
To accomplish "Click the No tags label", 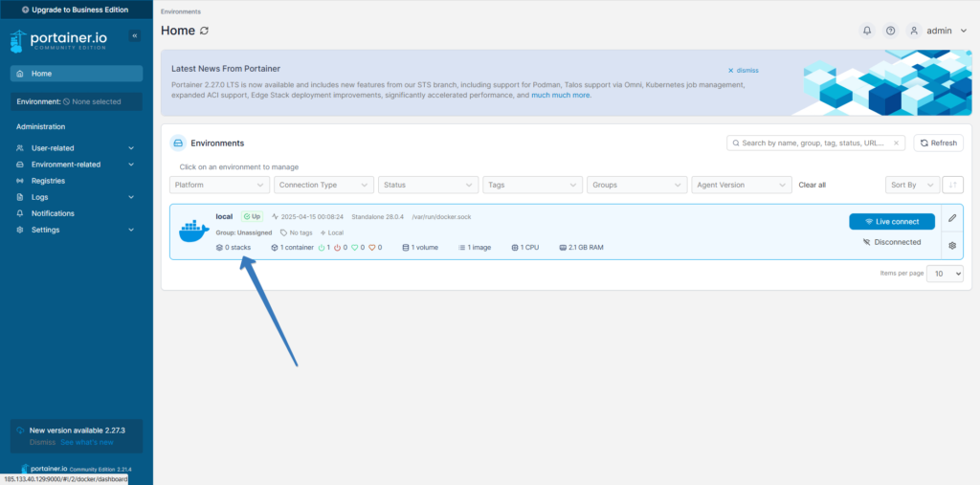I will (x=297, y=232).
